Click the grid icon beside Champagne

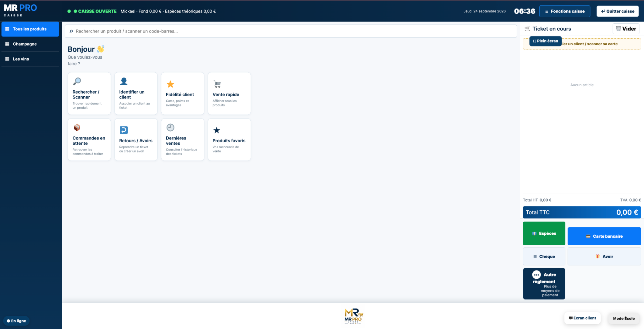click(x=7, y=44)
